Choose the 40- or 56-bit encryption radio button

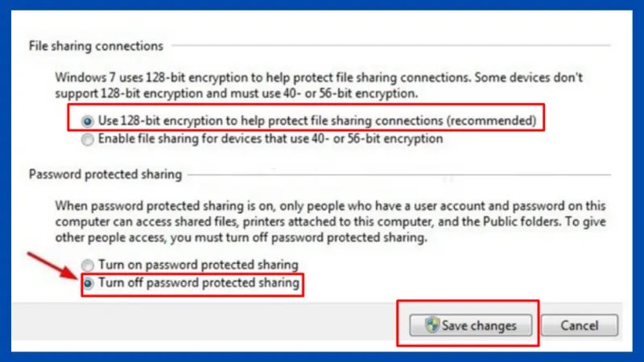point(87,138)
